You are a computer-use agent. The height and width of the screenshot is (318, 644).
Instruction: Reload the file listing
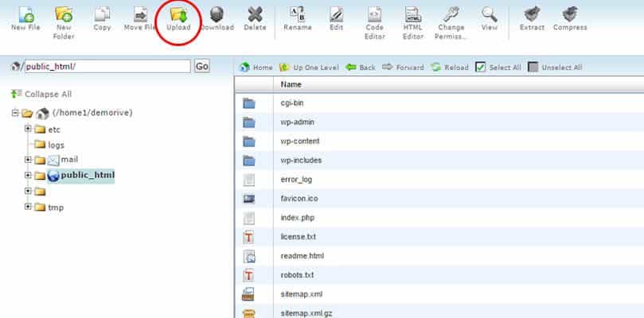450,68
